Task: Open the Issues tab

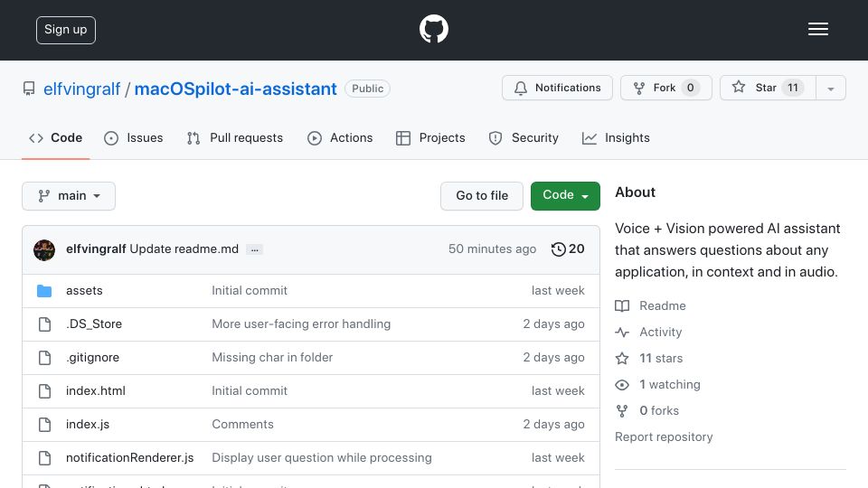Action: click(x=134, y=137)
